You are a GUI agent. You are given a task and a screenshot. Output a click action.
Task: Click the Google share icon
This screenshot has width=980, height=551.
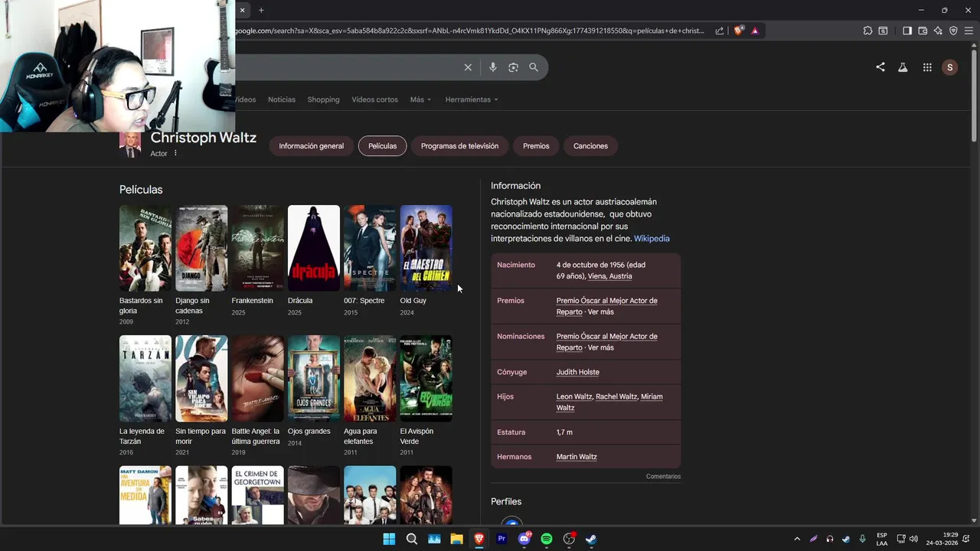[x=880, y=67]
